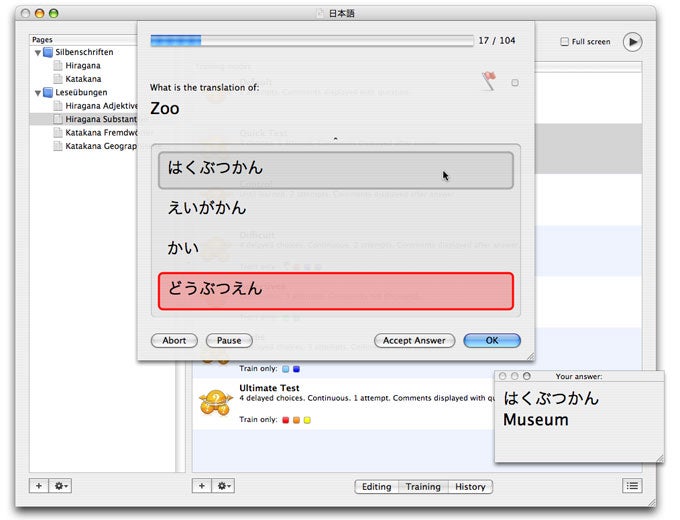This screenshot has width=680, height=520.
Task: Click the flag icon in quiz dialog
Action: pos(489,81)
